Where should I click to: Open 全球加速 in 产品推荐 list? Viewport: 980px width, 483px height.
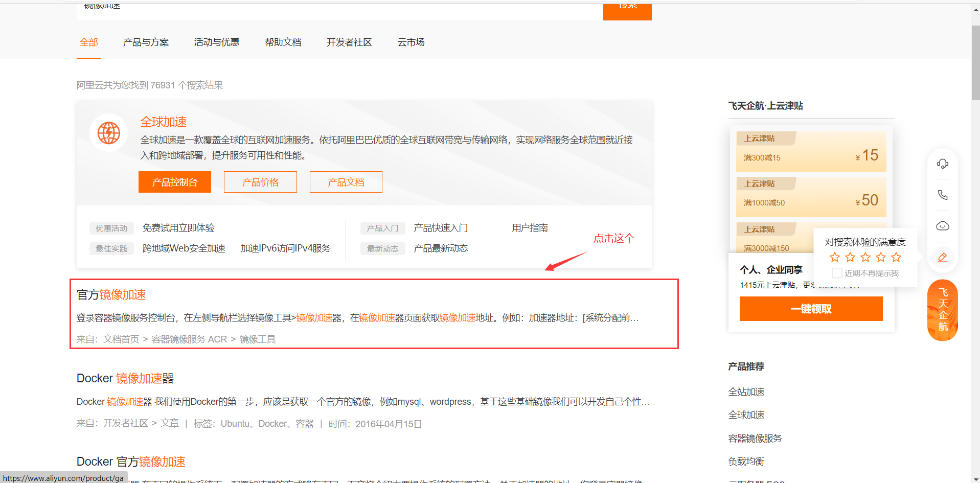[x=746, y=415]
